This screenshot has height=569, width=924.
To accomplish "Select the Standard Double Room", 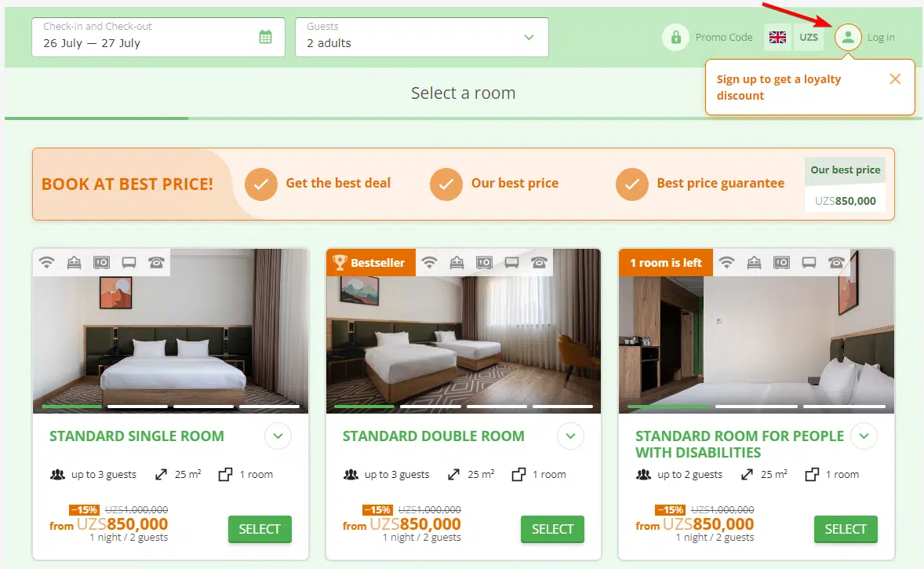I will pyautogui.click(x=552, y=529).
